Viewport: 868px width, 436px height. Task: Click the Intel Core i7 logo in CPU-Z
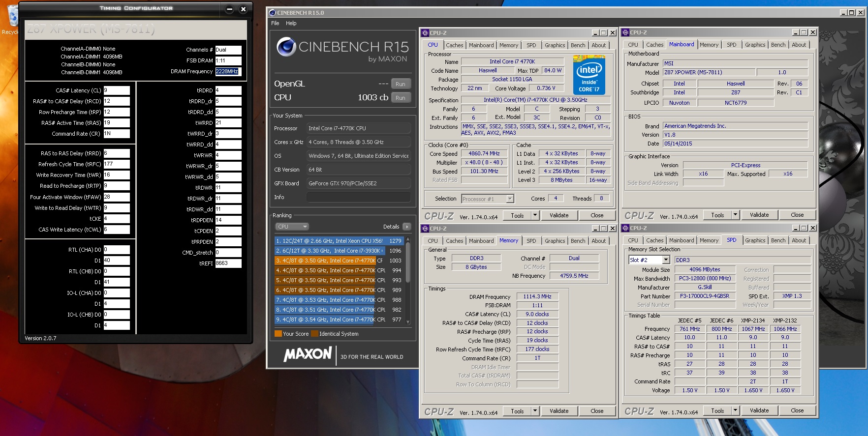click(589, 75)
